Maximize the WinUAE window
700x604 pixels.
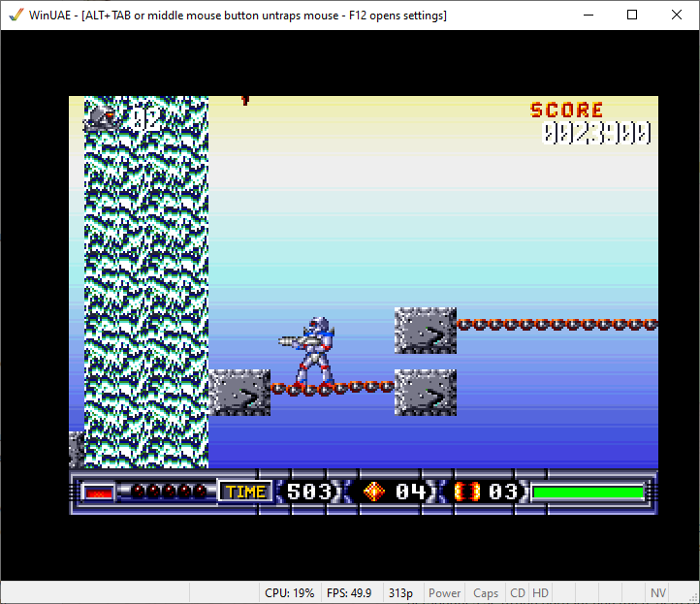tap(632, 16)
